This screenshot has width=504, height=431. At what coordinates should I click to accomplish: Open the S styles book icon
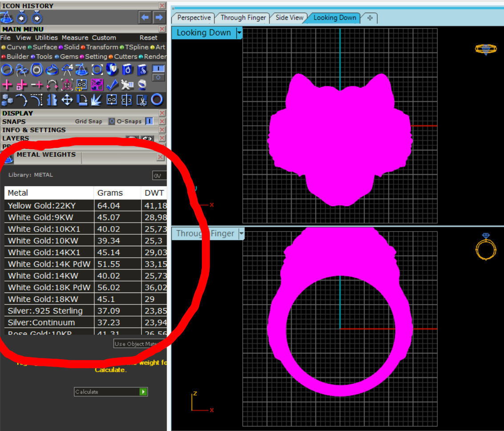pos(142,69)
